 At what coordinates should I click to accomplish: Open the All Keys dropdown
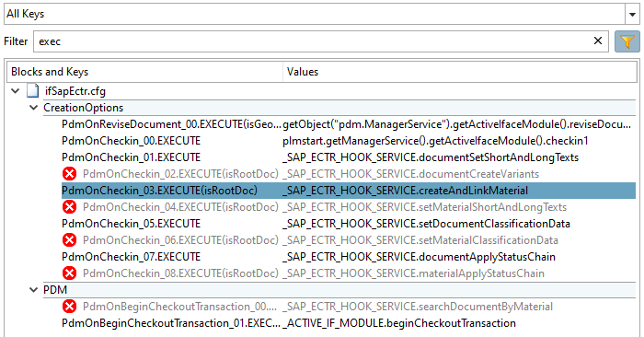[632, 15]
